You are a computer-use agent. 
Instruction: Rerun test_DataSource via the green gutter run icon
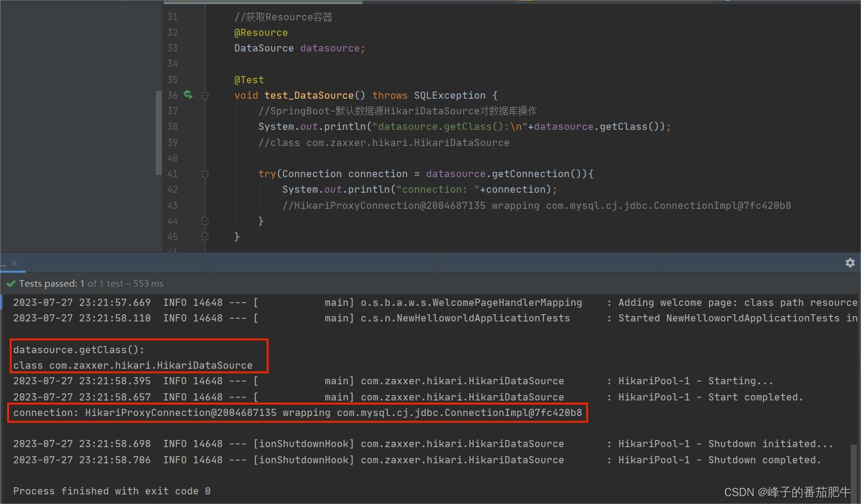188,95
